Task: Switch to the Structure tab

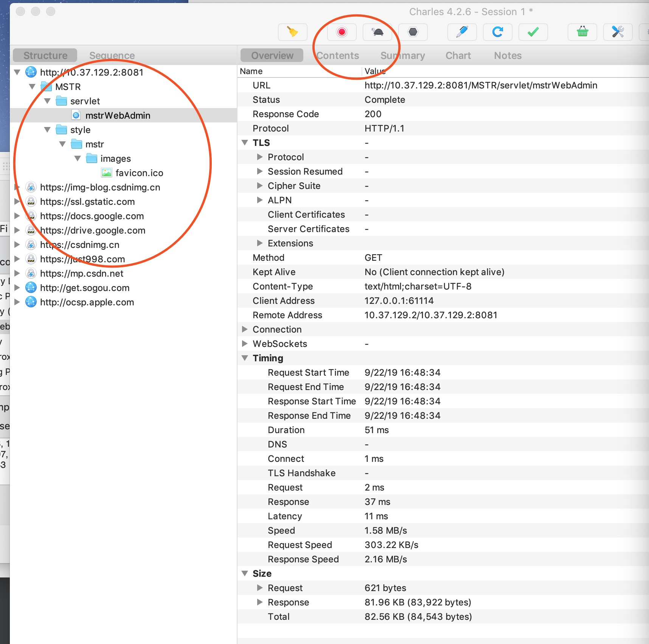Action: [x=45, y=56]
